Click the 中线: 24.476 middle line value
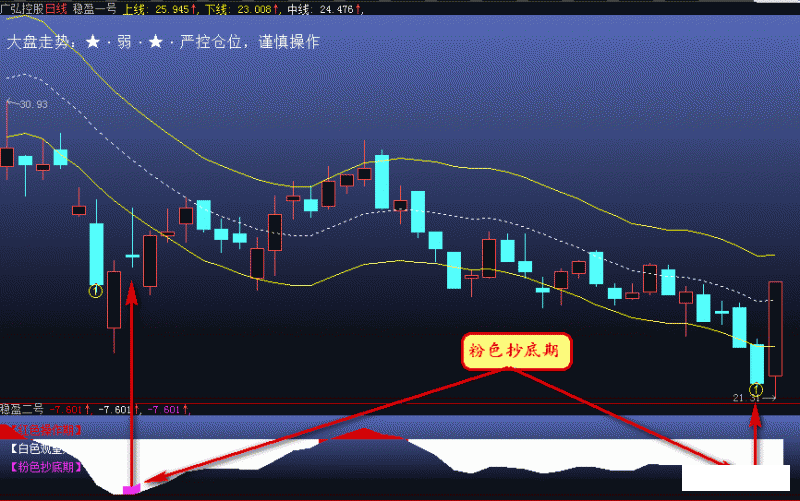800x501 pixels. 324,9
